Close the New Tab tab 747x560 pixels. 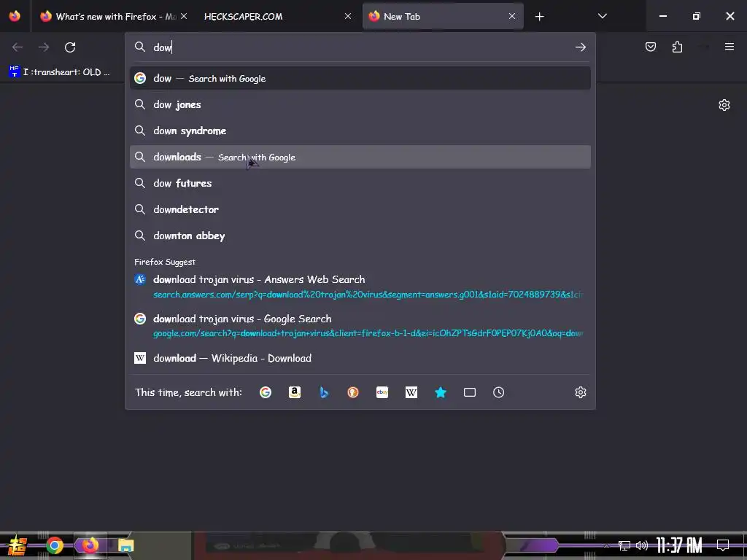click(x=511, y=16)
